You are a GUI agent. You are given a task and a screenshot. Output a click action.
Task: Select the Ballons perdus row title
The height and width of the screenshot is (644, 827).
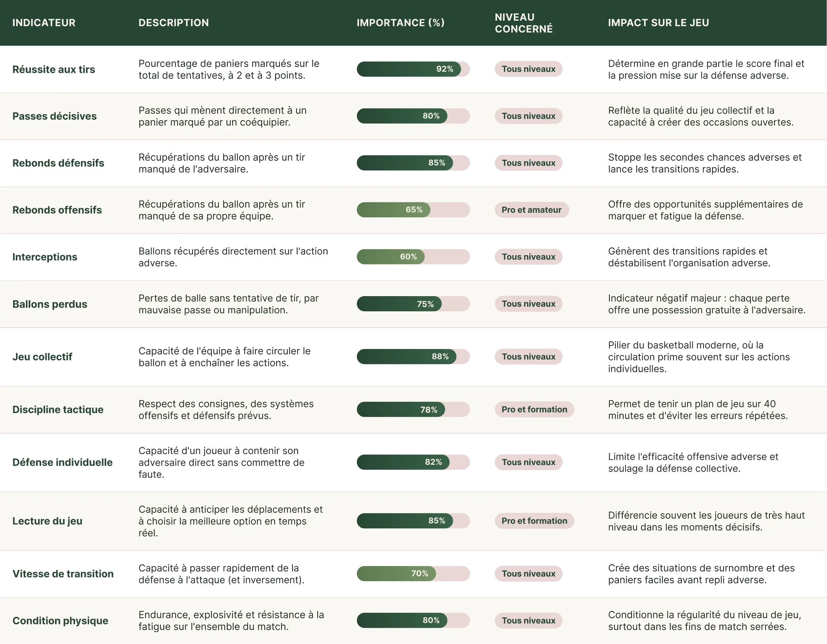point(50,304)
